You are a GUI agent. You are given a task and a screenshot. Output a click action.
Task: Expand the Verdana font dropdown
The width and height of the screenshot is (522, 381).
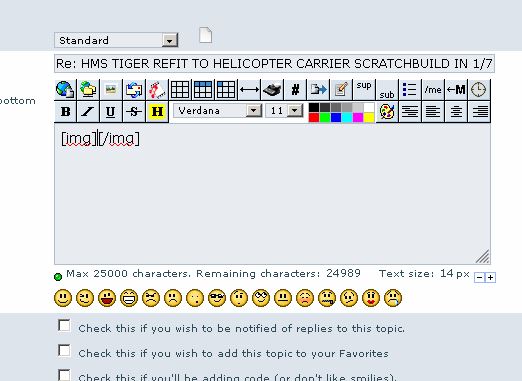pos(217,111)
